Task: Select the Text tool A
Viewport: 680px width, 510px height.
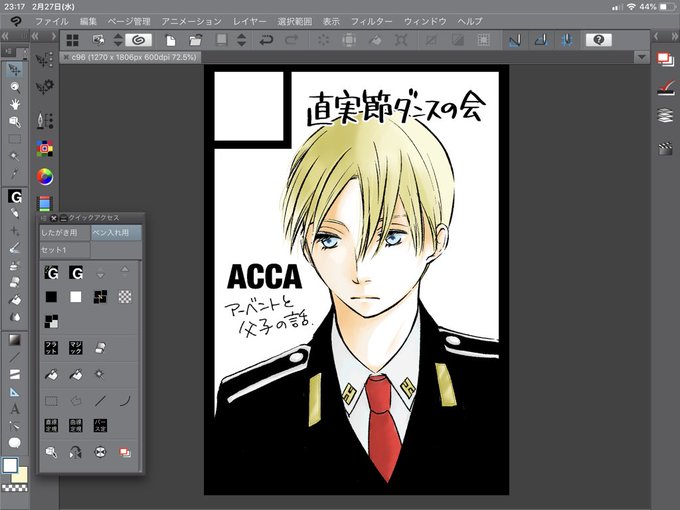Action: [x=15, y=409]
